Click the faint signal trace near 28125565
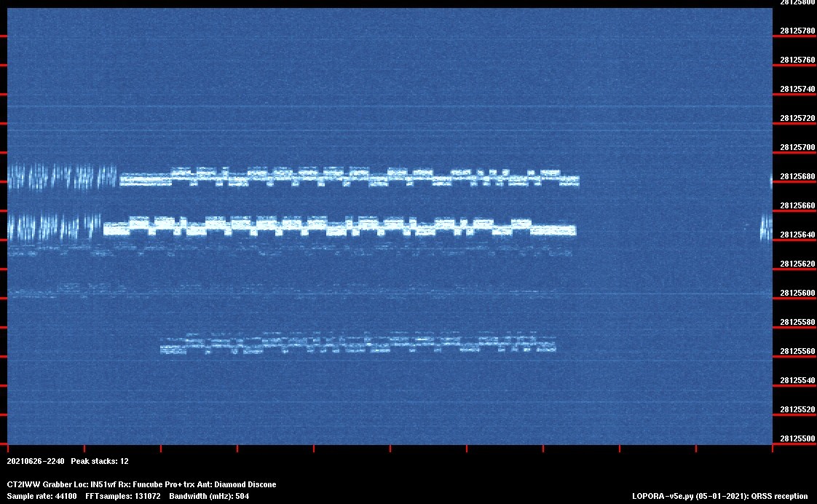The image size is (817, 504). point(358,343)
